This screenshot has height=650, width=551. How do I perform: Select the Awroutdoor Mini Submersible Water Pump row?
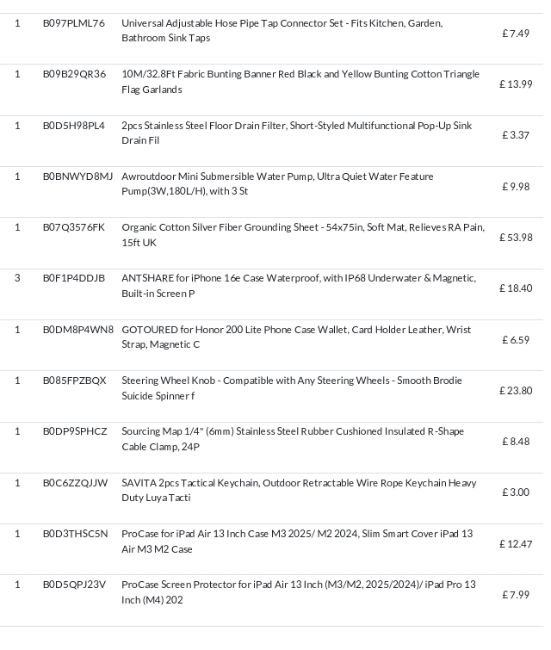(272, 192)
